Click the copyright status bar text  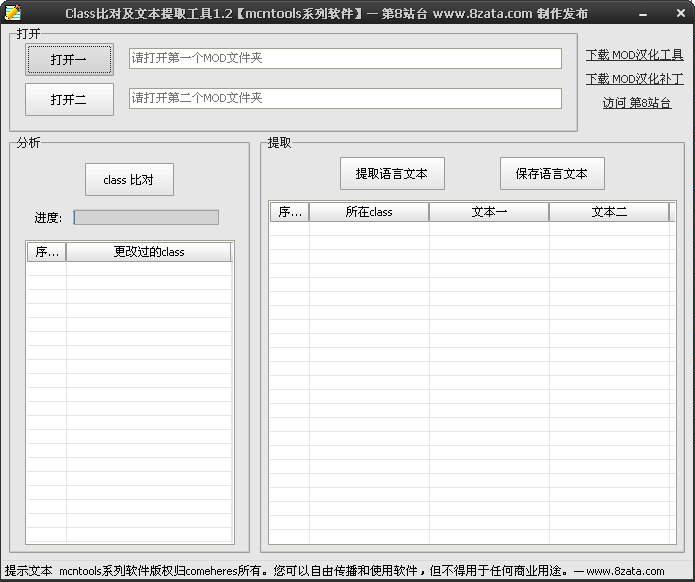point(362,571)
